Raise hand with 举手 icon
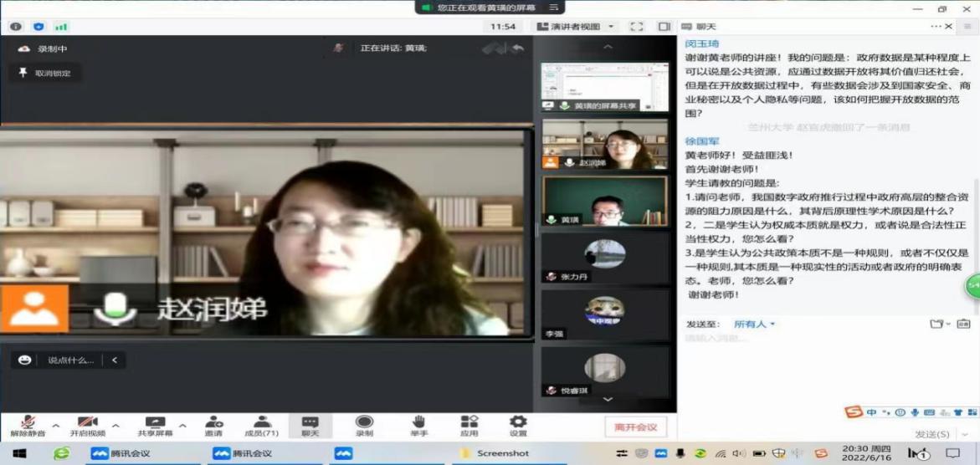This screenshot has width=980, height=465. point(418,422)
